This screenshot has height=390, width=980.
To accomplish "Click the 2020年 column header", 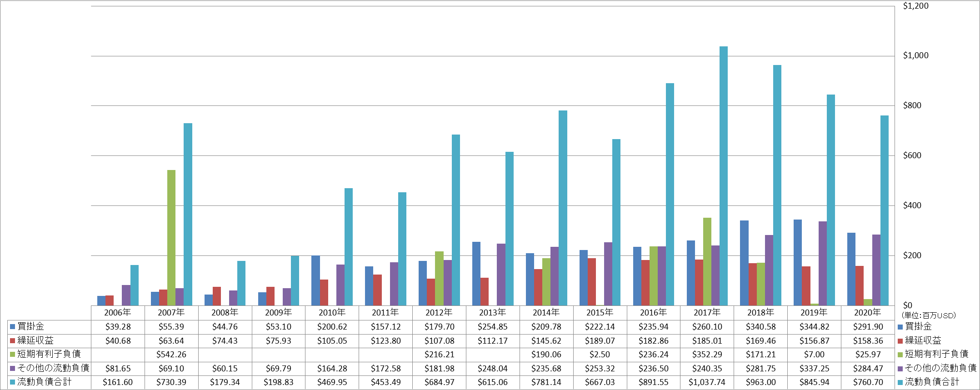I will [x=868, y=312].
